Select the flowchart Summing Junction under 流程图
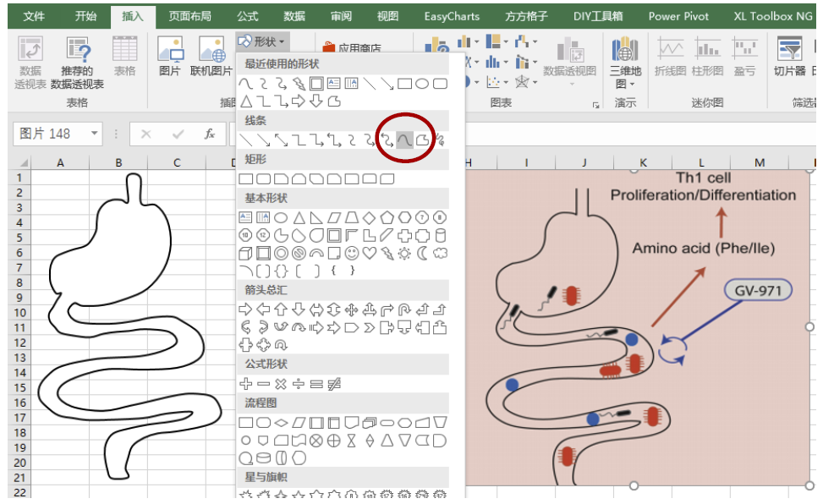823x504 pixels. click(316, 441)
